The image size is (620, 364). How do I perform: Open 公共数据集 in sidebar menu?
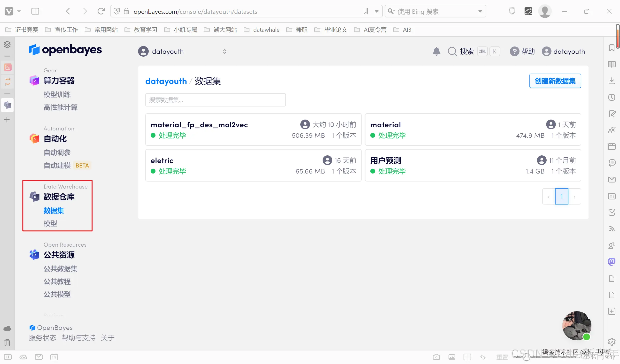click(61, 269)
